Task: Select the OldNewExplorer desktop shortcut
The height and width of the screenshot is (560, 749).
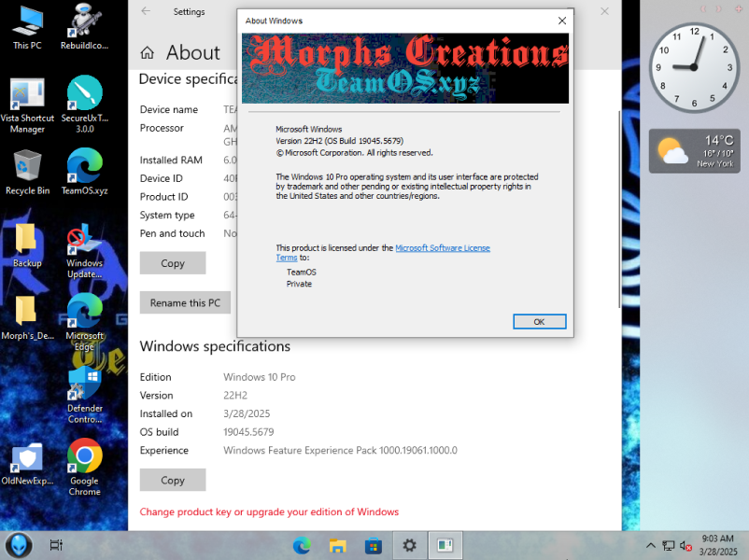Action: click(27, 463)
